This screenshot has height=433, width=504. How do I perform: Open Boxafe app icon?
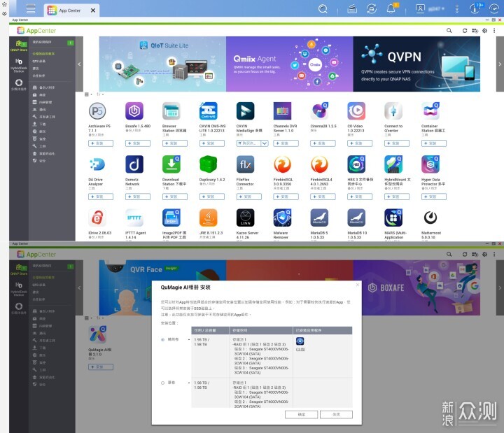(x=134, y=111)
